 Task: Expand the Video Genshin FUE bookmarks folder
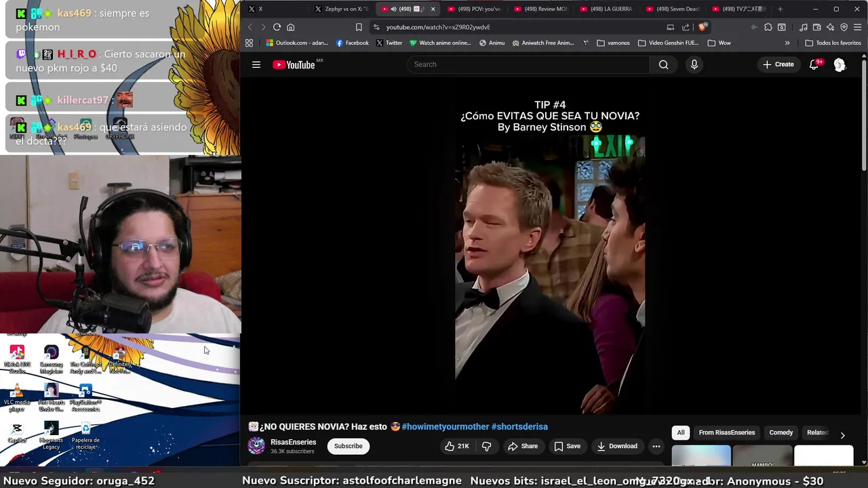pyautogui.click(x=668, y=43)
